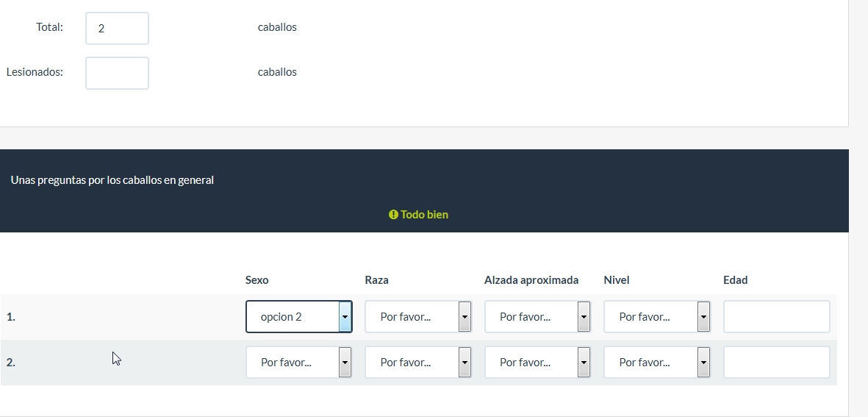868x417 pixels.
Task: Click the empty Lesionados input field
Action: [117, 74]
